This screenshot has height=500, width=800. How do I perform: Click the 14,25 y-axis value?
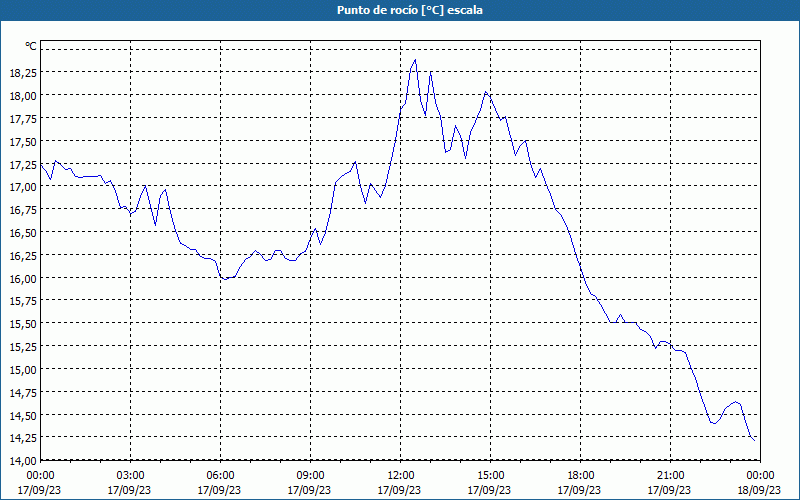pyautogui.click(x=23, y=438)
